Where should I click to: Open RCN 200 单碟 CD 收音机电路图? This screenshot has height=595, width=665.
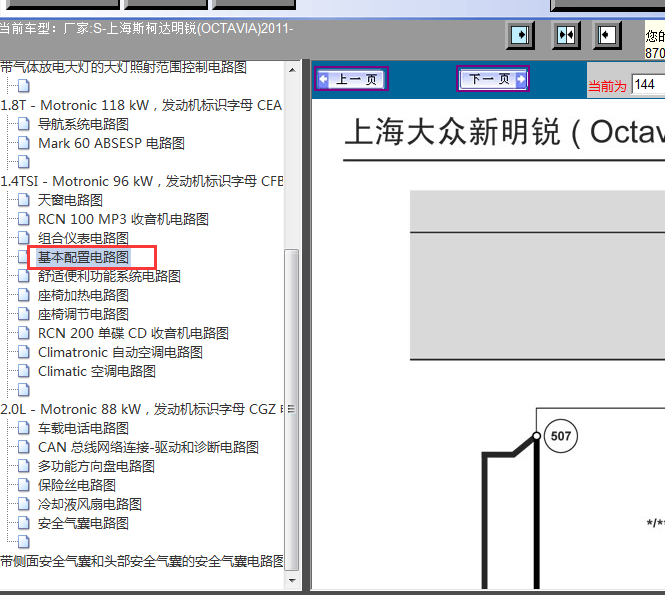coord(133,333)
